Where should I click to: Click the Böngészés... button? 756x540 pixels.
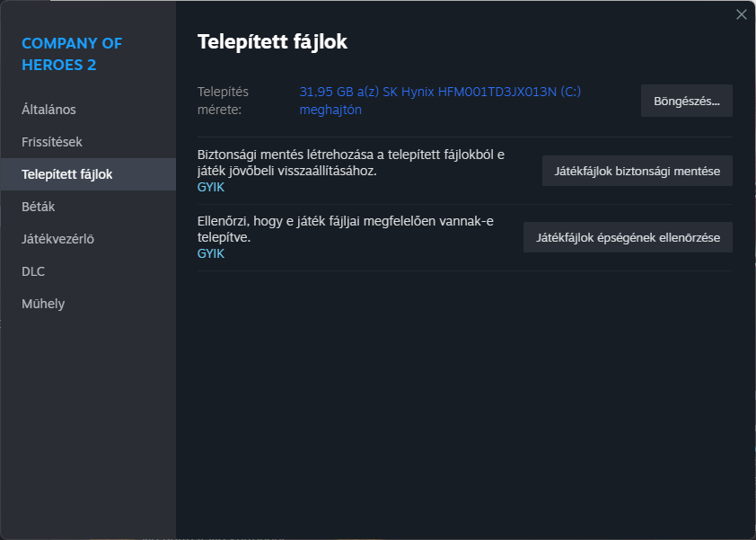tap(686, 102)
